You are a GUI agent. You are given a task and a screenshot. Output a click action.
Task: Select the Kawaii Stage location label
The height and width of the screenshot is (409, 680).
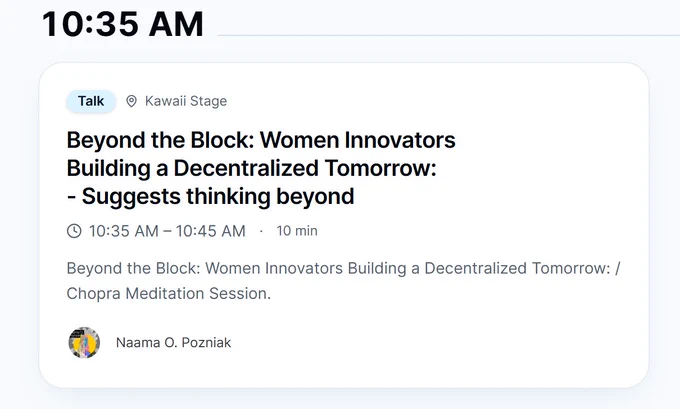[186, 101]
